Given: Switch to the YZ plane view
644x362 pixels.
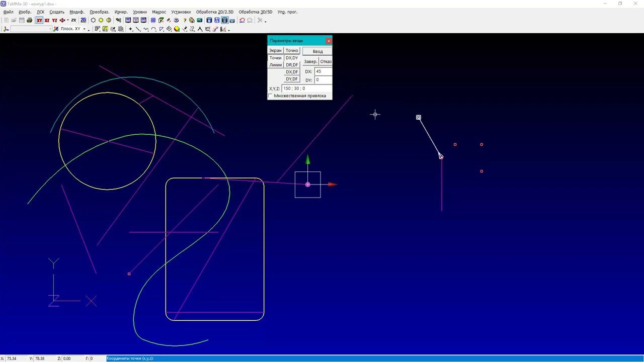Looking at the screenshot, I should point(54,21).
